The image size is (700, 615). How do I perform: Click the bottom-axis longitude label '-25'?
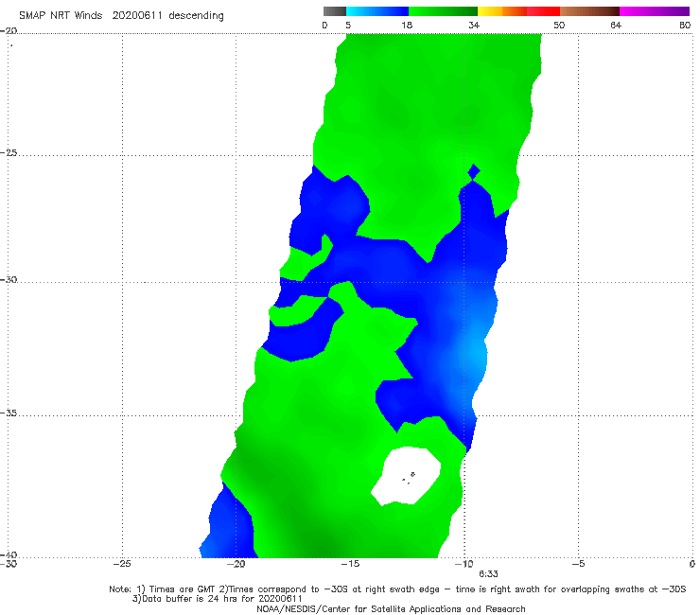click(122, 564)
